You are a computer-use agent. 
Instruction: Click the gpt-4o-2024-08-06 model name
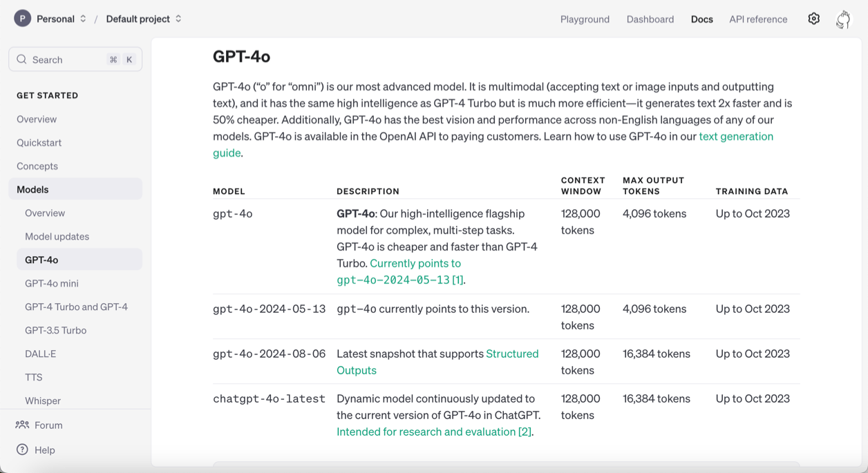point(270,354)
